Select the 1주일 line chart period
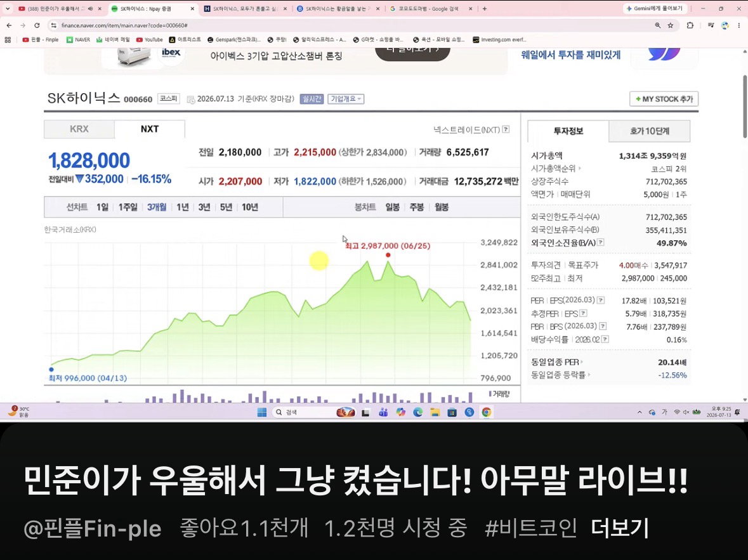This screenshot has width=748, height=560. [x=128, y=207]
